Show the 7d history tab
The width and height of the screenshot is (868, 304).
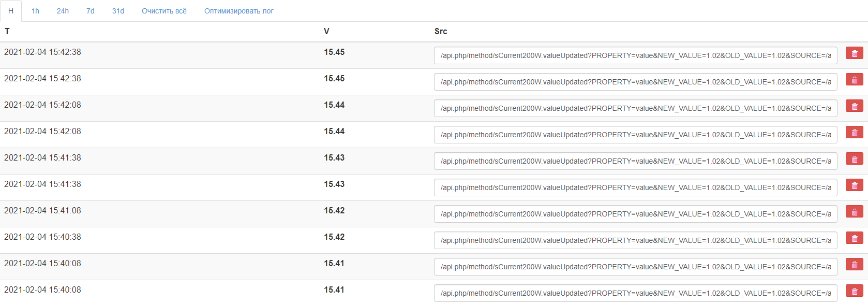coord(91,11)
